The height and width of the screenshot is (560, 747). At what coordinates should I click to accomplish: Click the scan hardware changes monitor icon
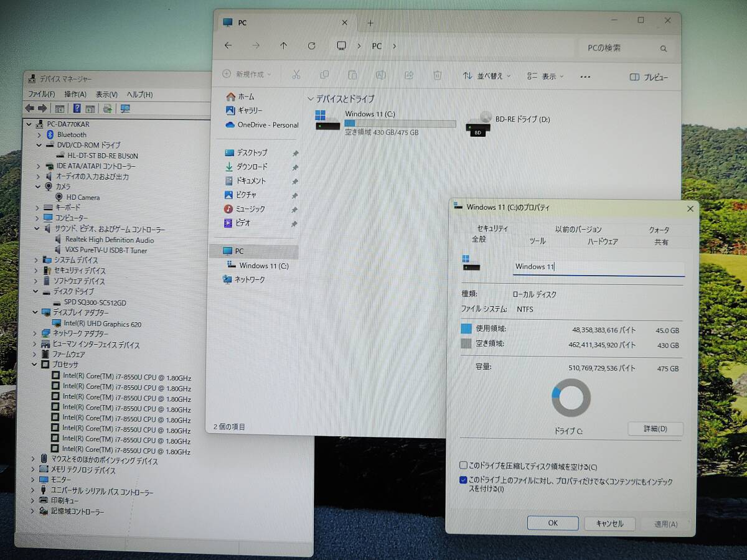coord(125,108)
